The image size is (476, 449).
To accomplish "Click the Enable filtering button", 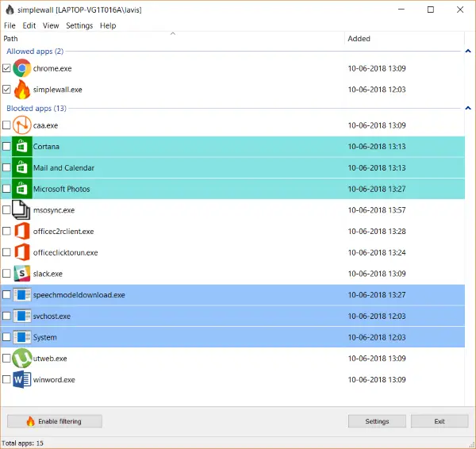I will pyautogui.click(x=55, y=421).
